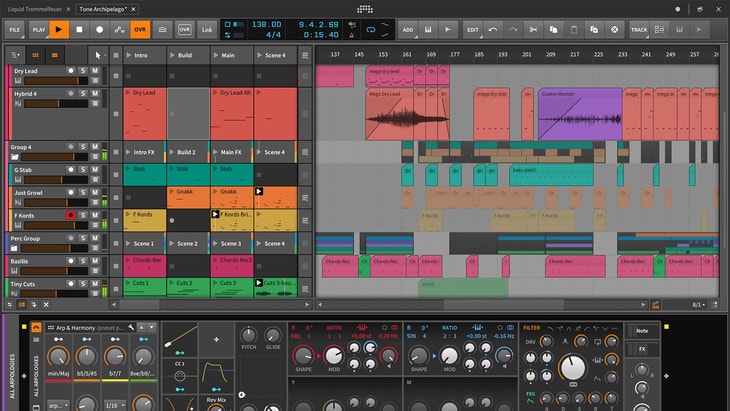This screenshot has width=730, height=411.
Task: Select next preset with the down arrow
Action: (x=151, y=328)
